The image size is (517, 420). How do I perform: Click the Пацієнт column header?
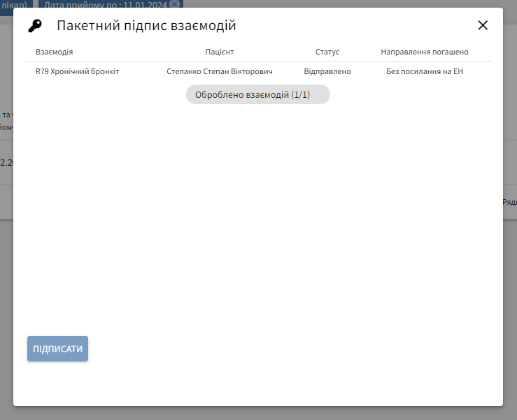pos(219,52)
